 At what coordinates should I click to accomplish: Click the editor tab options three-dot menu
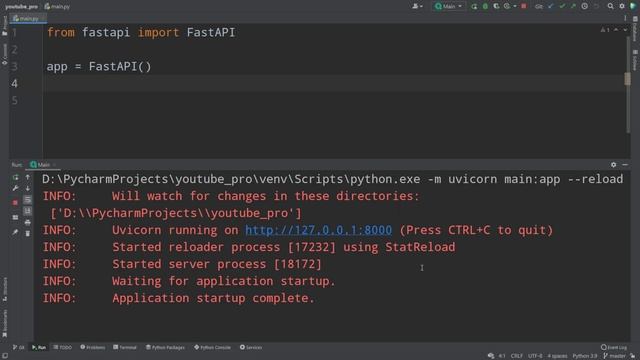[625, 18]
